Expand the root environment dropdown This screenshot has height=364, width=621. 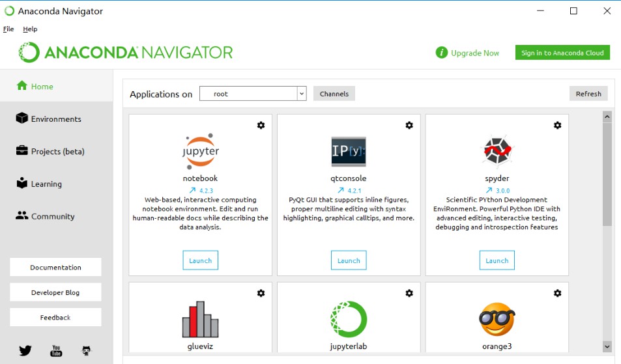pyautogui.click(x=302, y=94)
